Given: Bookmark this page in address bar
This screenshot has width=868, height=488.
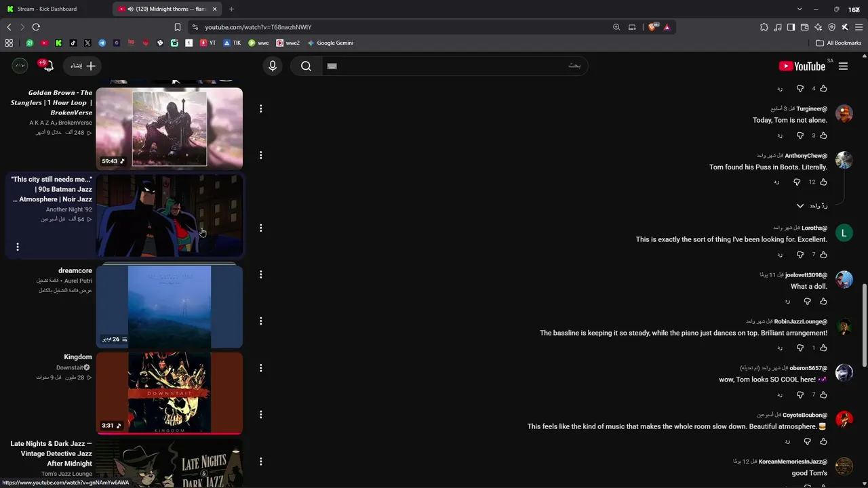Looking at the screenshot, I should (178, 27).
